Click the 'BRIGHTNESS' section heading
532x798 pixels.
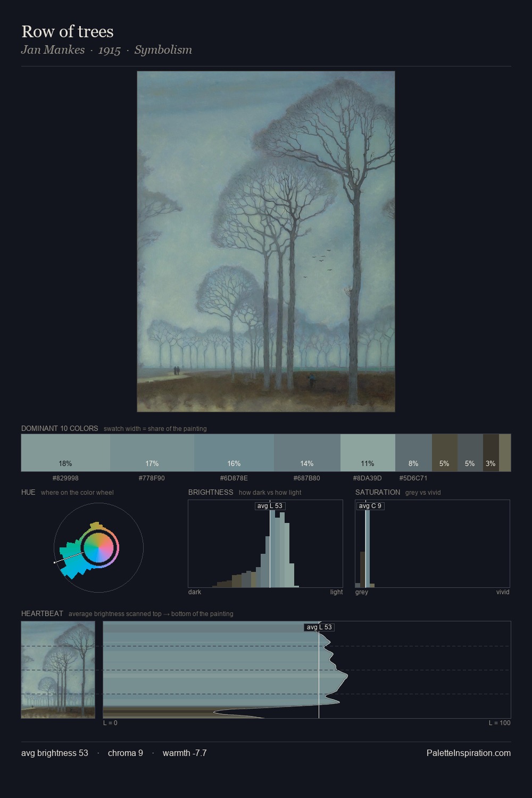(211, 492)
